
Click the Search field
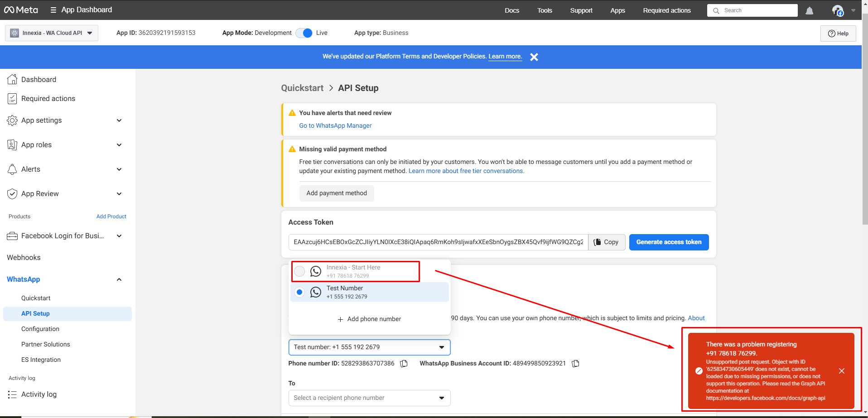(x=752, y=10)
